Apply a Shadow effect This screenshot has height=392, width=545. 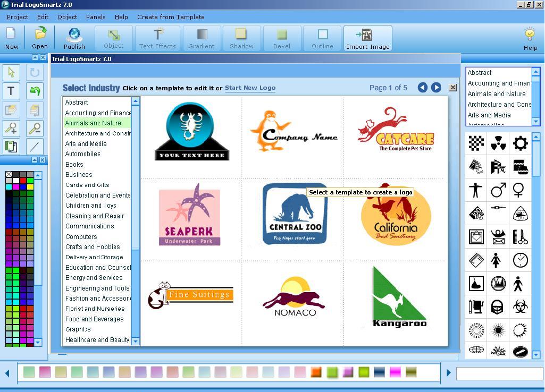(241, 37)
